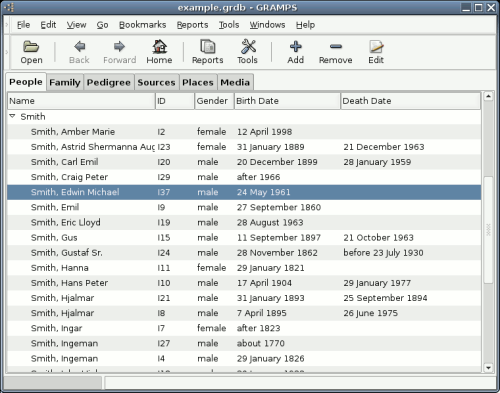Viewport: 500px width, 393px height.
Task: Open the Tools wrench icon
Action: 248,46
